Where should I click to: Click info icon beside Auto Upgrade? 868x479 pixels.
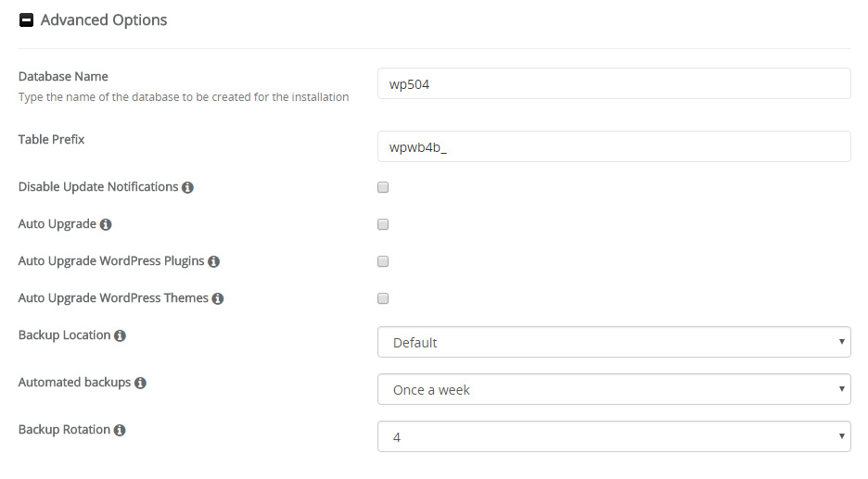point(106,225)
